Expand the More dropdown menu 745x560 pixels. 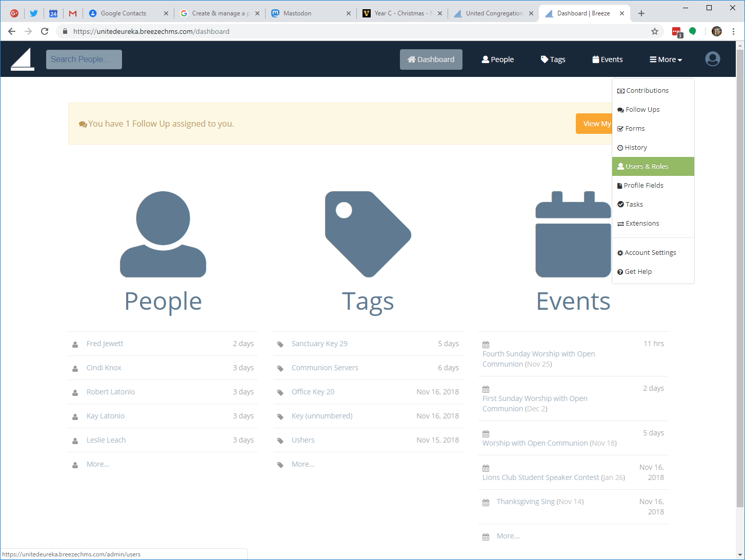[x=666, y=59]
